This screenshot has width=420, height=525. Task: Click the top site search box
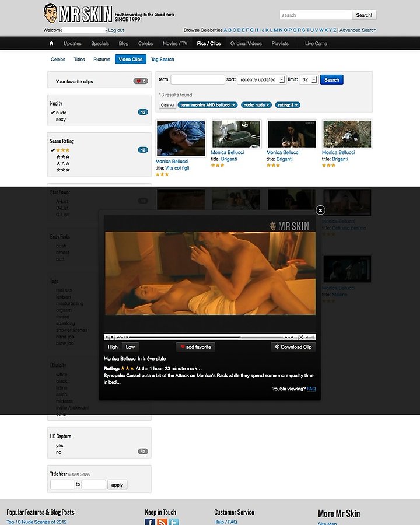pyautogui.click(x=316, y=15)
